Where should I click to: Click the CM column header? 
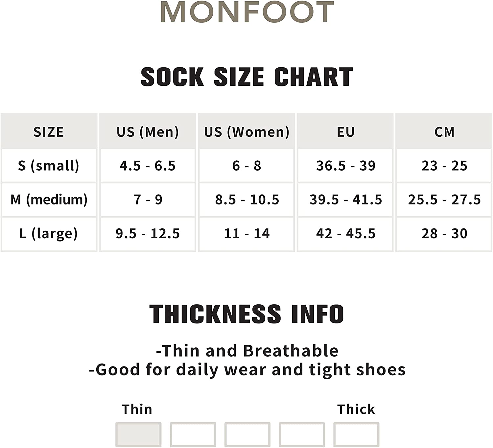[x=444, y=132]
